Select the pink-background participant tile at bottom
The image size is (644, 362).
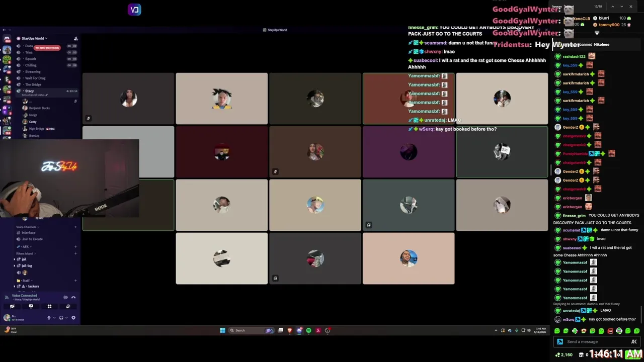click(409, 258)
